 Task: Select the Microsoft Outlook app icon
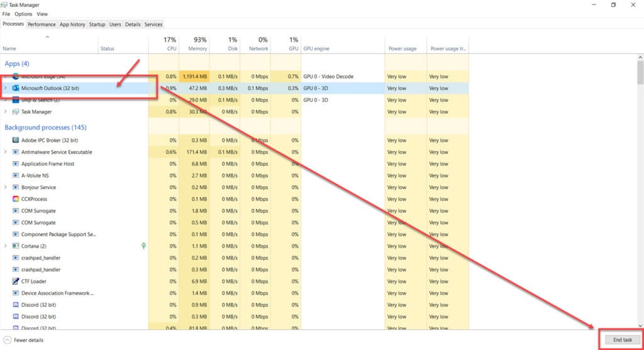tap(16, 88)
